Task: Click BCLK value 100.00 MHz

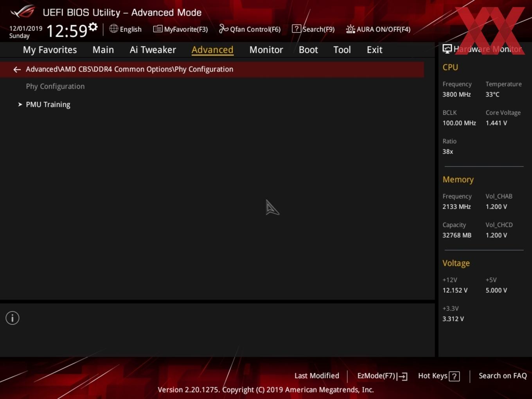Action: (x=459, y=123)
